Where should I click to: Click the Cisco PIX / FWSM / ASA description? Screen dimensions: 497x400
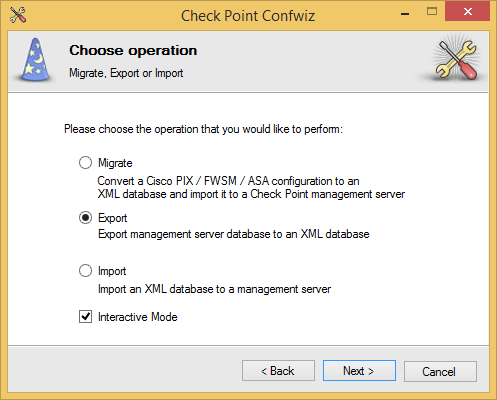251,187
